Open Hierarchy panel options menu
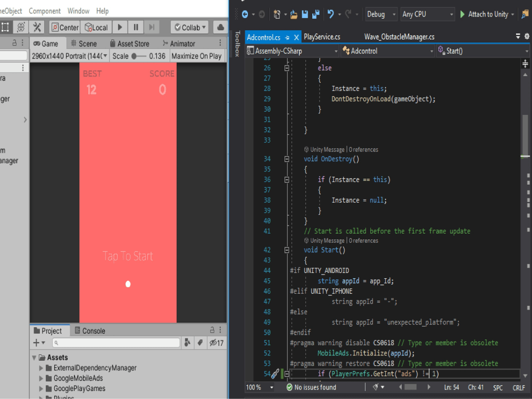This screenshot has height=399, width=532. (22, 43)
